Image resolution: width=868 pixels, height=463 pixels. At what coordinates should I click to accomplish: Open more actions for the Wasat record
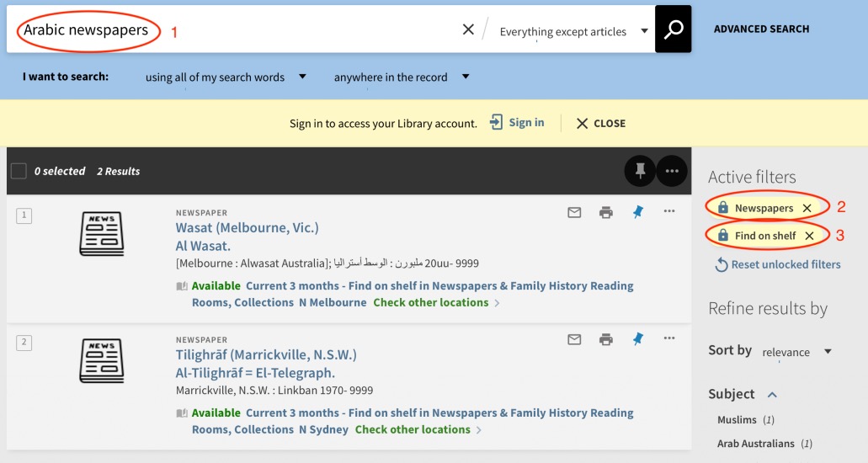[x=669, y=211]
